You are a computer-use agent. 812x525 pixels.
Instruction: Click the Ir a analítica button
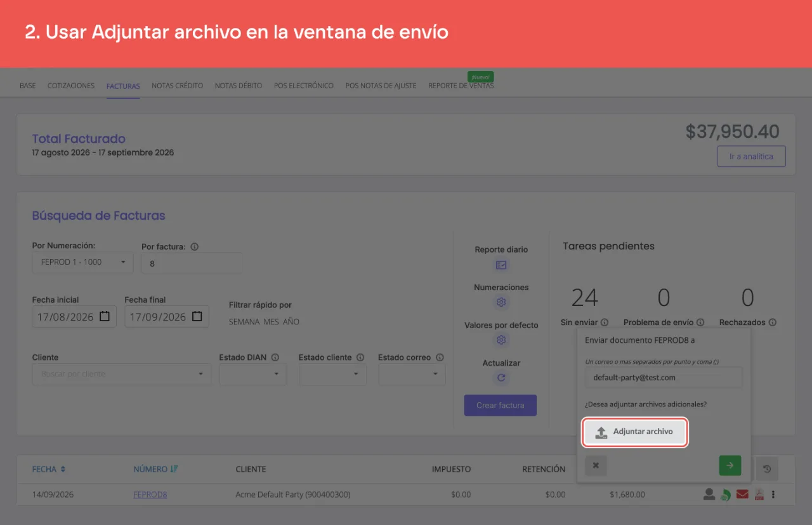point(751,156)
